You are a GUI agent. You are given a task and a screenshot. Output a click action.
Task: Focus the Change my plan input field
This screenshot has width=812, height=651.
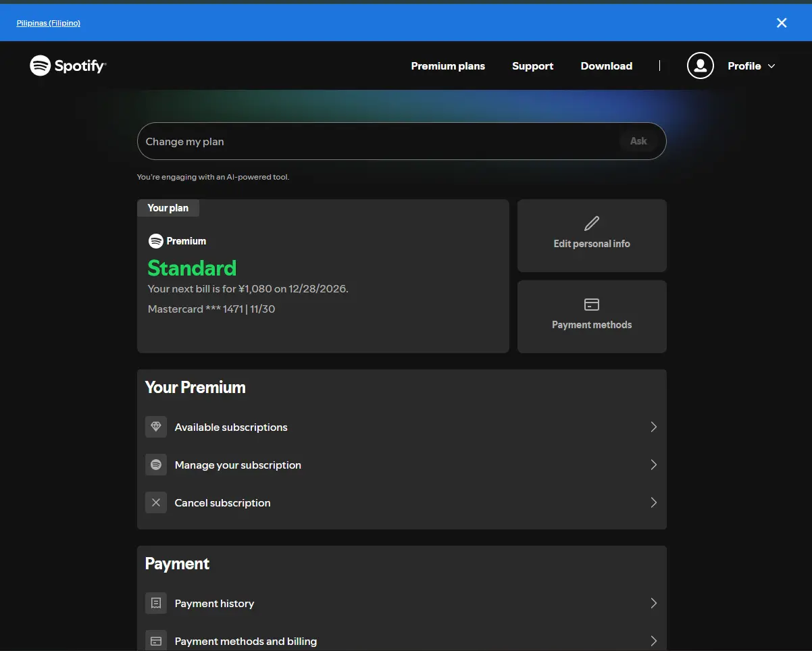click(x=378, y=141)
